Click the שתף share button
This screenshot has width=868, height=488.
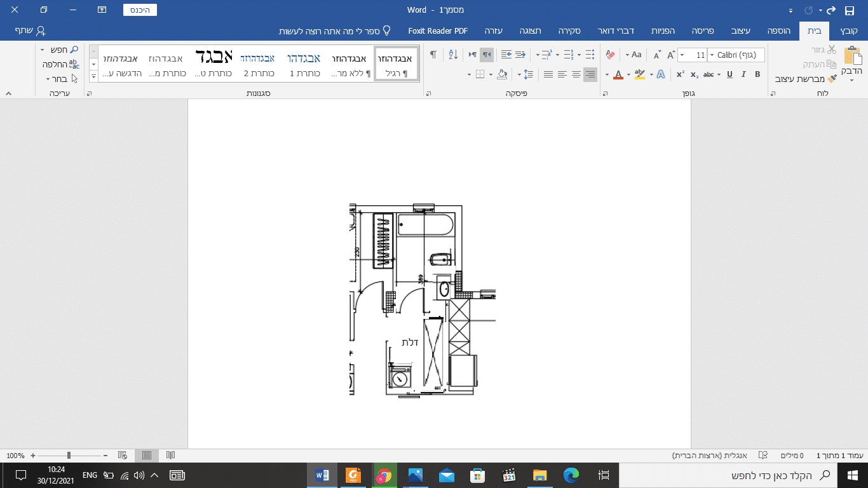(x=31, y=30)
